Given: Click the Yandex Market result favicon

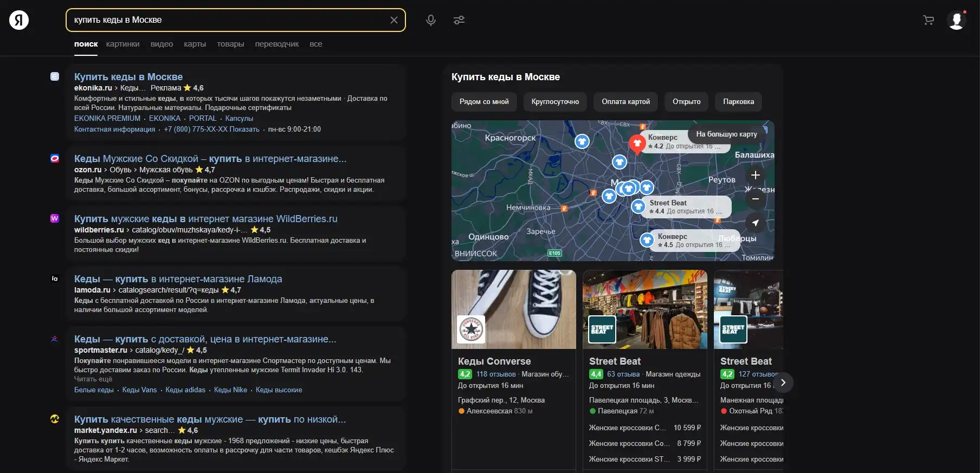Looking at the screenshot, I should (x=55, y=419).
